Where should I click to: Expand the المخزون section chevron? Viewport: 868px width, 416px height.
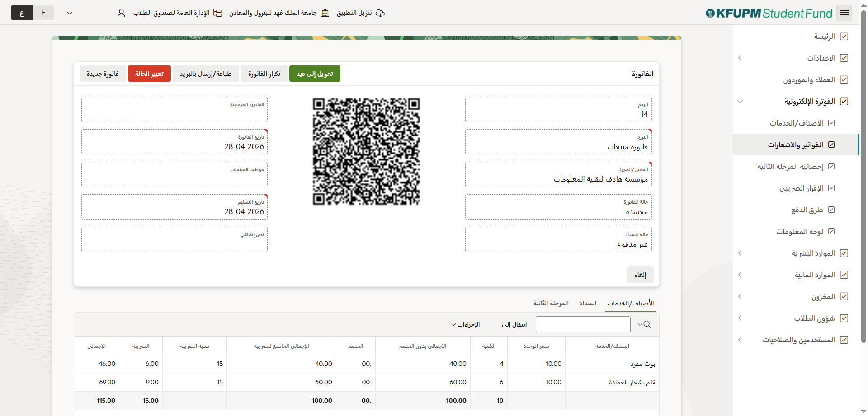(x=740, y=296)
